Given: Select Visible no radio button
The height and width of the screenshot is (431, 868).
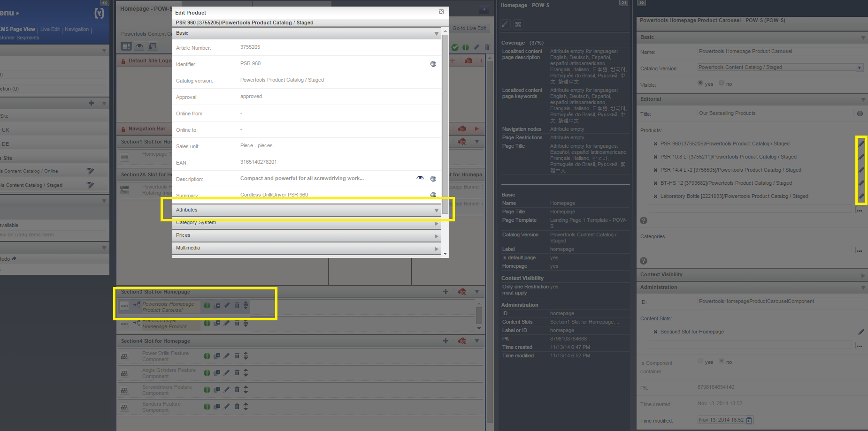Looking at the screenshot, I should (x=722, y=83).
